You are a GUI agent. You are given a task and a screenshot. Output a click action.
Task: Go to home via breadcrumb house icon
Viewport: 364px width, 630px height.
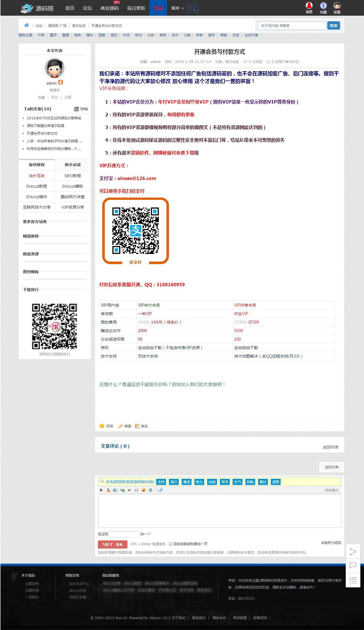coord(27,25)
